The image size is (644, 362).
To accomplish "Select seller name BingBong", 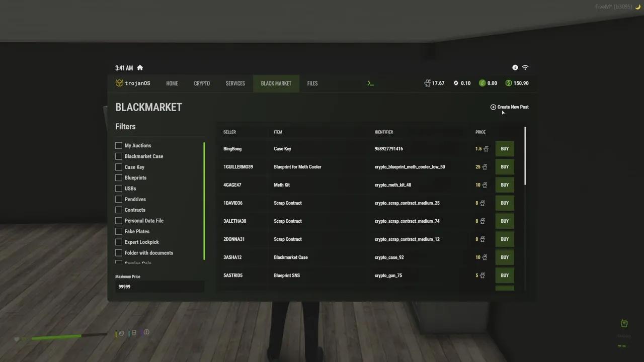I will click(232, 149).
